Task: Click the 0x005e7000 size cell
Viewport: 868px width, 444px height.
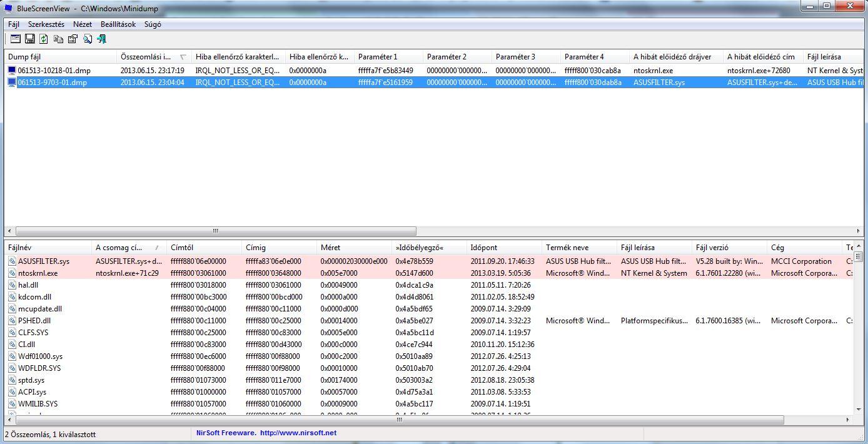Action: [339, 273]
